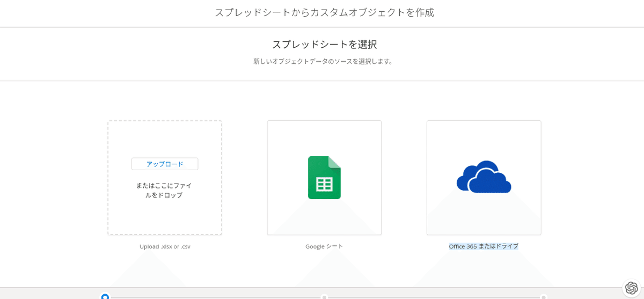Click the Google シート label
Image resolution: width=644 pixels, height=299 pixels.
(324, 246)
